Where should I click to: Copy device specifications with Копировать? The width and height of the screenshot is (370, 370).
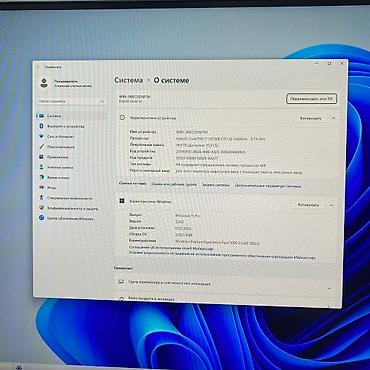click(x=310, y=118)
